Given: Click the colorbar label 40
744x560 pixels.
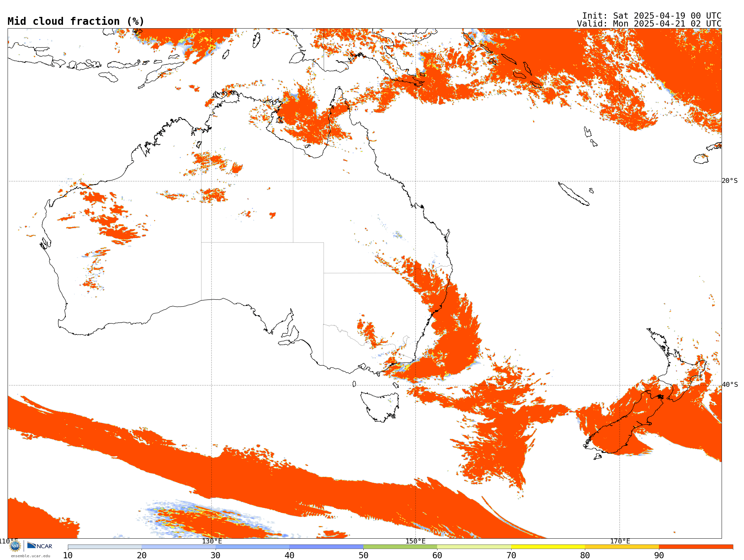Looking at the screenshot, I should tap(289, 556).
